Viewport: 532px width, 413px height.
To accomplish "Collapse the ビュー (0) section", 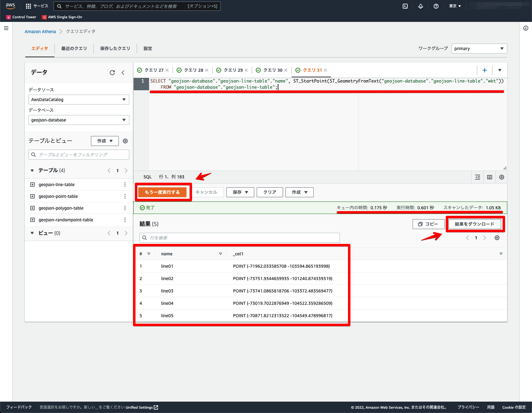I will pos(32,233).
